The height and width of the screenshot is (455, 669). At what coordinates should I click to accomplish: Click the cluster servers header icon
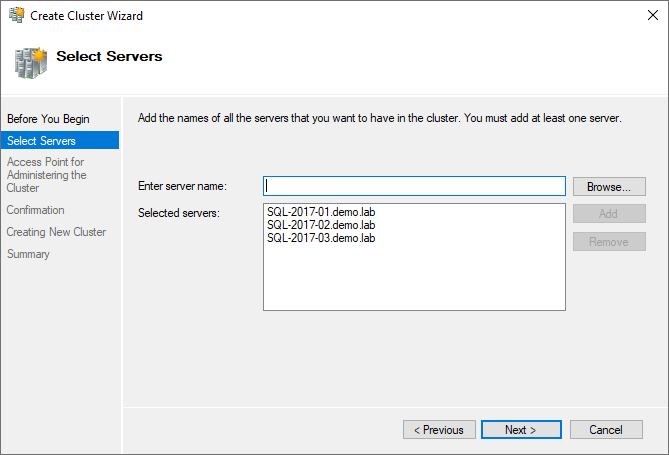coord(31,61)
